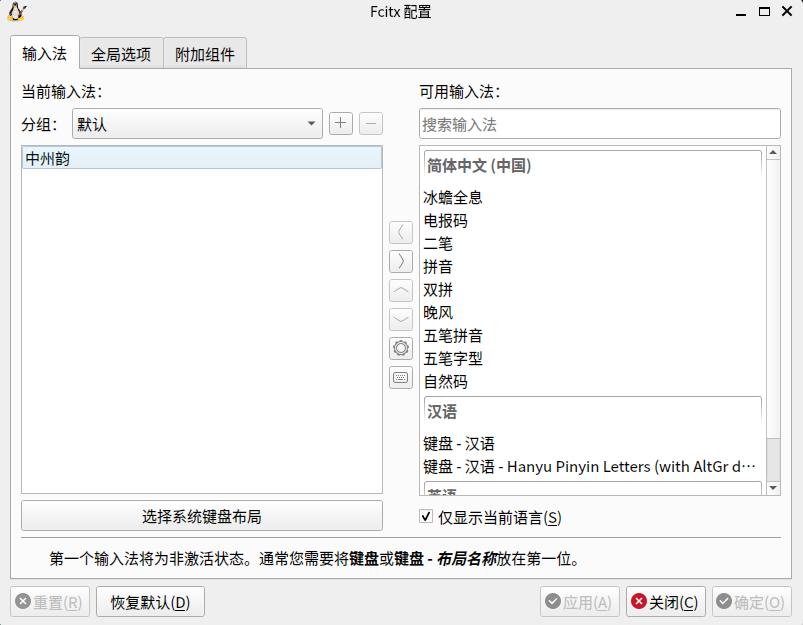Click the 重置(R) button
Image resolution: width=803 pixels, height=625 pixels.
click(x=50, y=602)
